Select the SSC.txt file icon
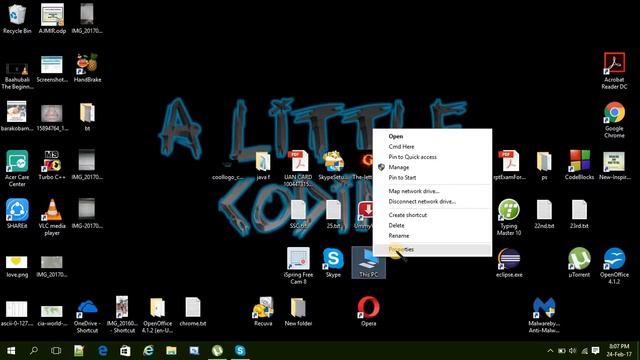The image size is (640, 360). [298, 213]
